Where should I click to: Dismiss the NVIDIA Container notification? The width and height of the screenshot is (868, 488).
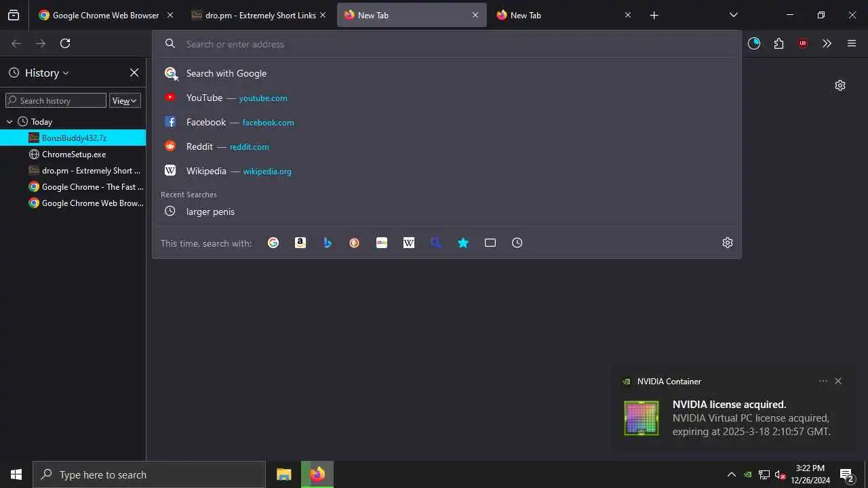tap(838, 381)
